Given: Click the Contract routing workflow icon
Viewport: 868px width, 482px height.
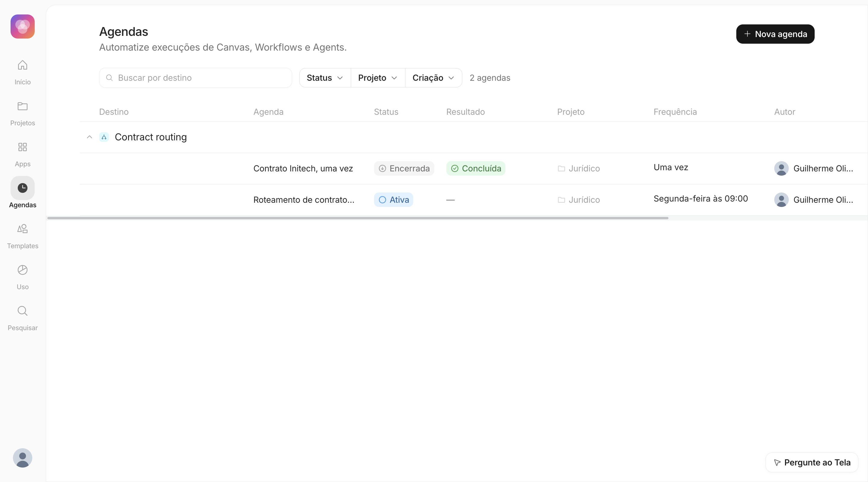Looking at the screenshot, I should [x=104, y=137].
